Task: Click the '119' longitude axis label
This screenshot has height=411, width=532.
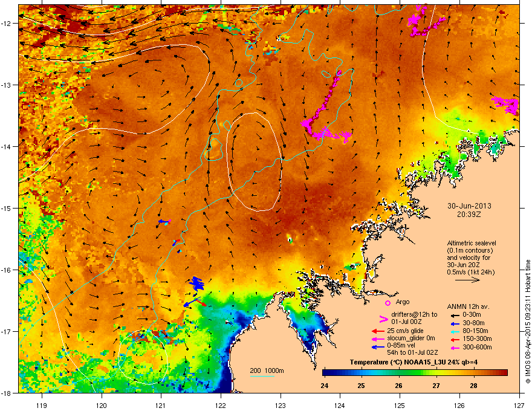Action: point(42,406)
